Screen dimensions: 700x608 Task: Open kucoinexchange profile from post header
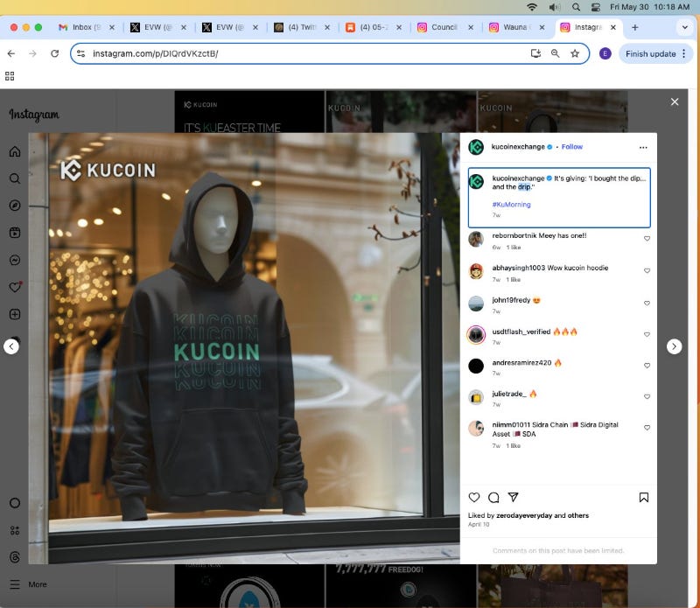(x=518, y=147)
